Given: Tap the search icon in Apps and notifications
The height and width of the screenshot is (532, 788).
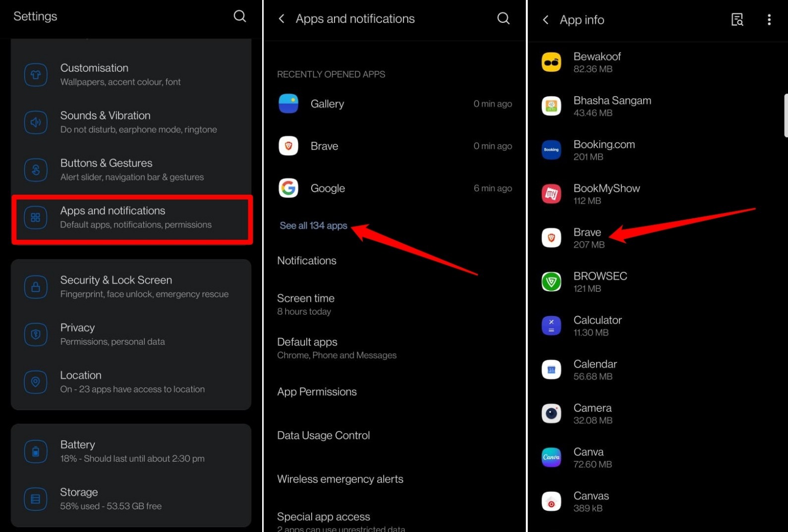Looking at the screenshot, I should [504, 18].
